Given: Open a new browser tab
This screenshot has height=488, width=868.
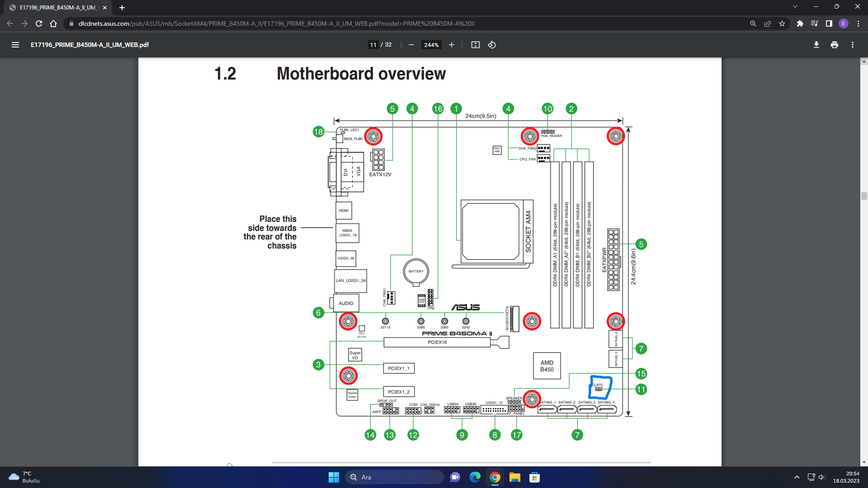Looking at the screenshot, I should click(122, 8).
